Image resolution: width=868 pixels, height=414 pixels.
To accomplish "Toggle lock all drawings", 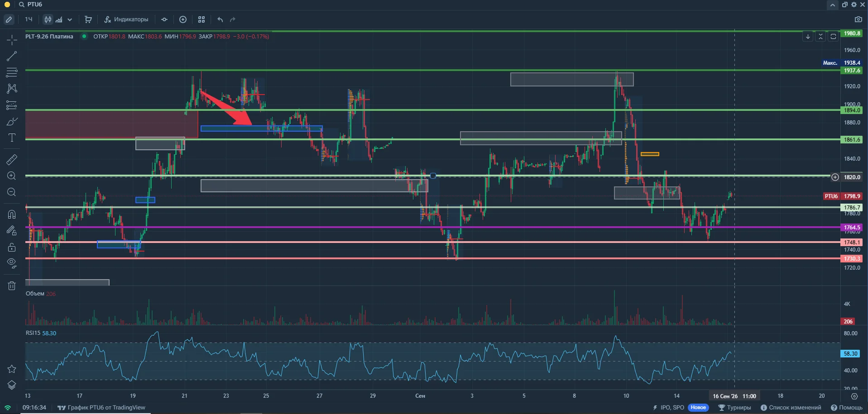I will click(x=12, y=247).
